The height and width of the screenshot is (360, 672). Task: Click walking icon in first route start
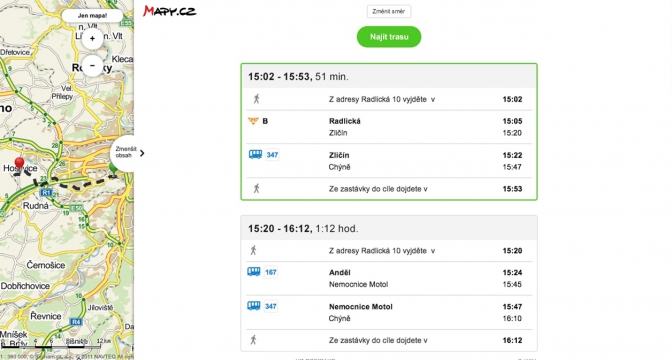pyautogui.click(x=256, y=99)
